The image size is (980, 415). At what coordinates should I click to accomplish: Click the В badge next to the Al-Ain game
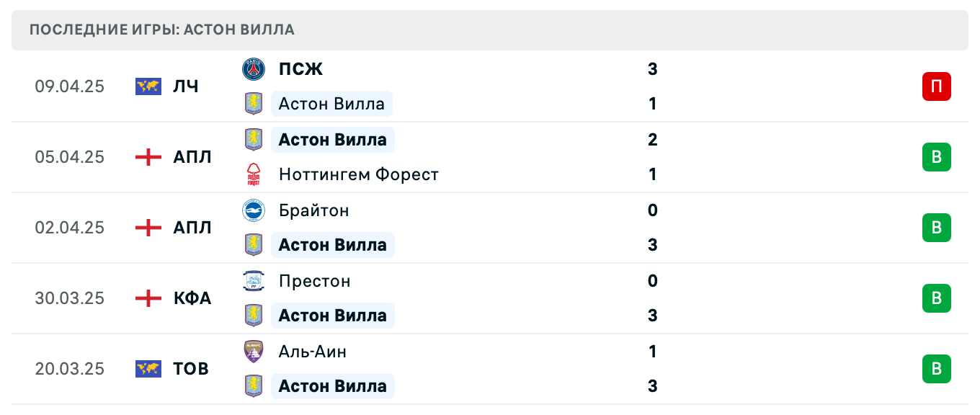(x=936, y=369)
